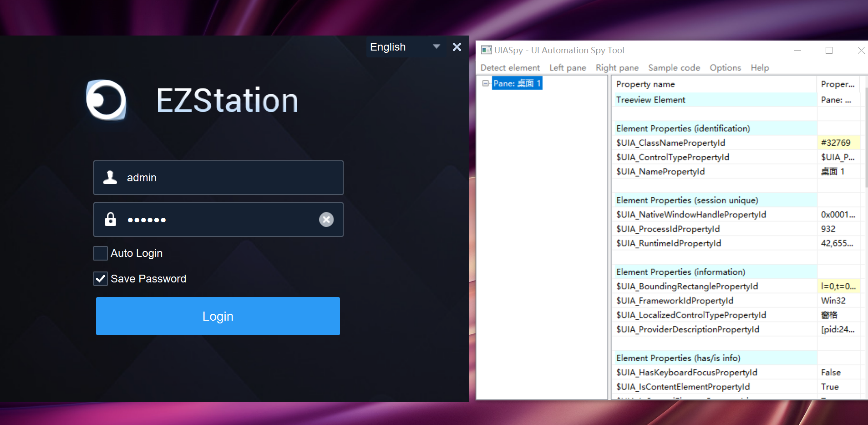
Task: Click the blue Login button
Action: click(x=218, y=316)
